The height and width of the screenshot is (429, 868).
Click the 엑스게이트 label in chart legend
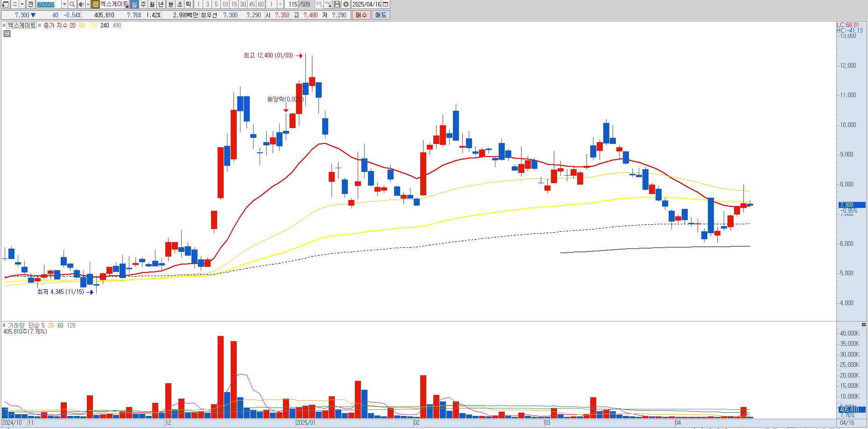click(22, 26)
